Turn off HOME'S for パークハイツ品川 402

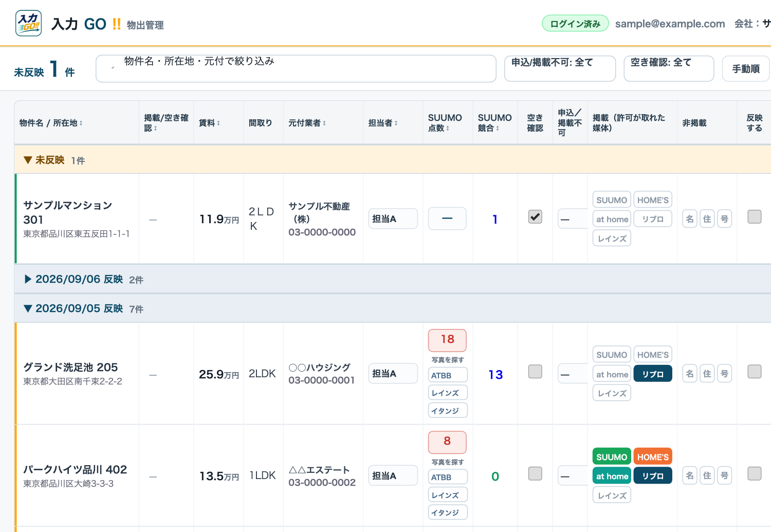[653, 457]
